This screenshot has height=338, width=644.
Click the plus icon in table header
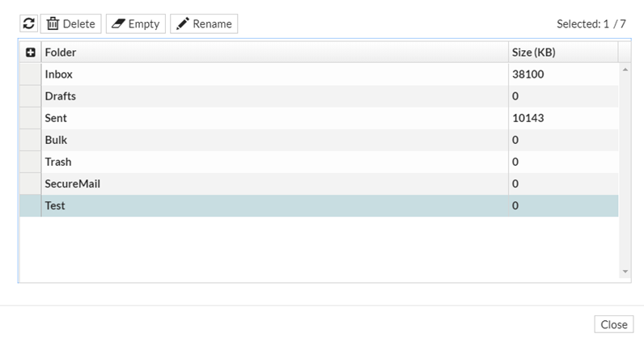(31, 53)
